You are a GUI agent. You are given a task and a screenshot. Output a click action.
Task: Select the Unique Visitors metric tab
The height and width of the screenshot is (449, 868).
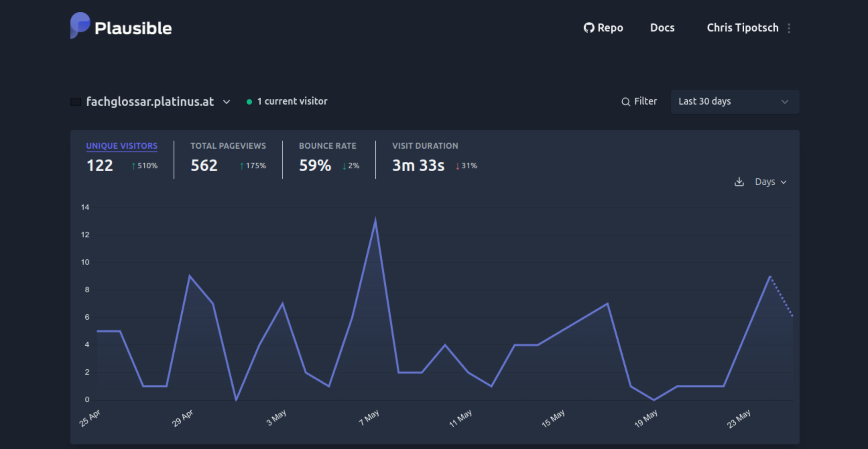point(122,146)
